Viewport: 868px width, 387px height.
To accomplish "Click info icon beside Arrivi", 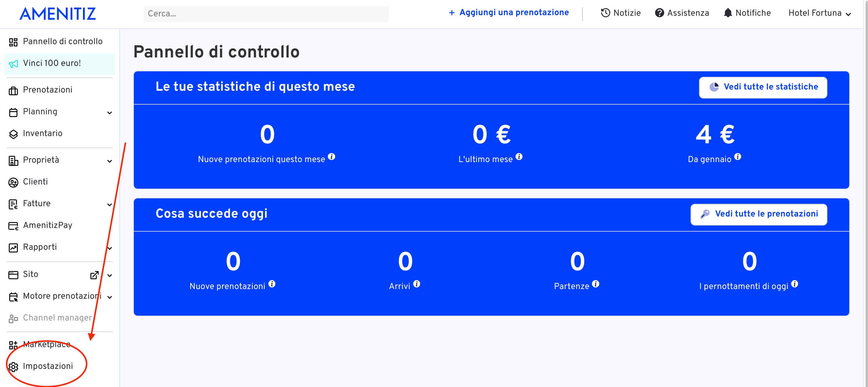I will (417, 284).
